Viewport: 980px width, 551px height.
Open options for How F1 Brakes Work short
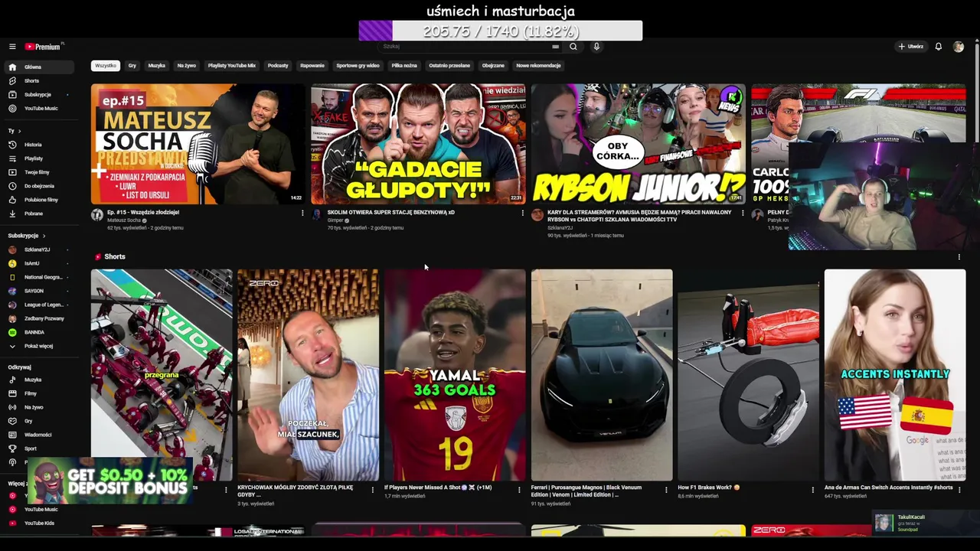pyautogui.click(x=813, y=489)
